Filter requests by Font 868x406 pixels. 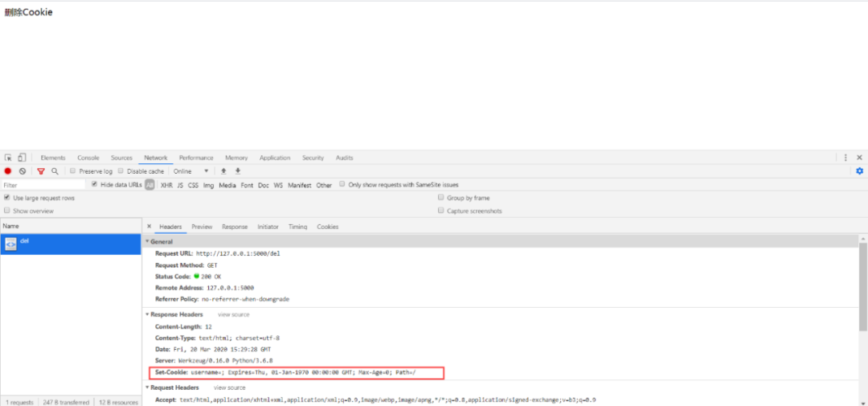pos(247,185)
